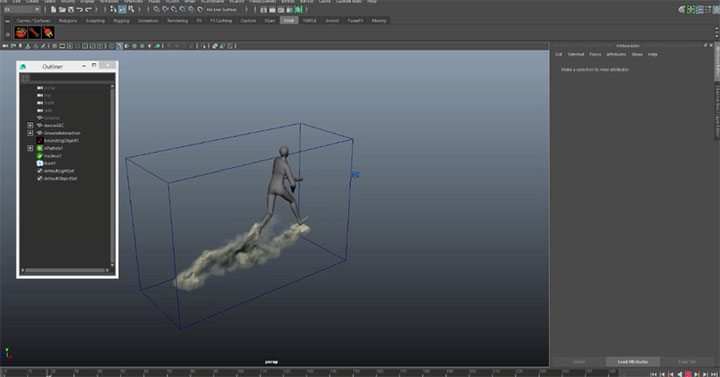Click the Redo arrow icon
The image size is (720, 377).
[x=88, y=9]
